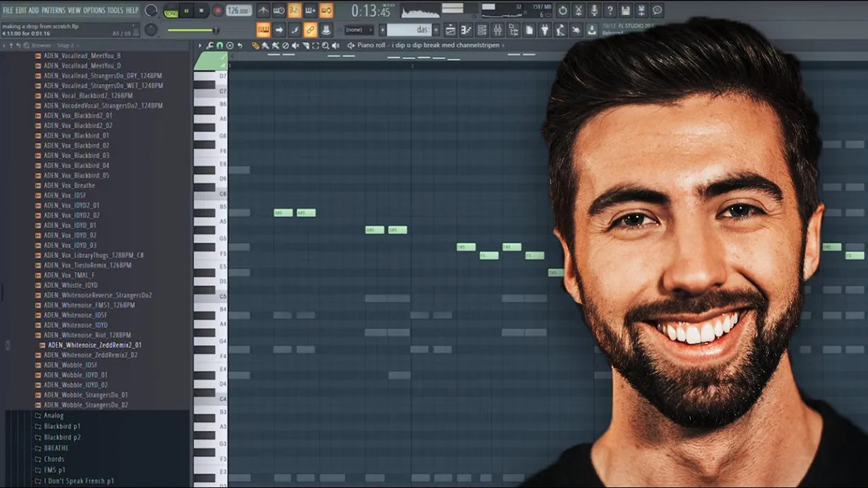Open help with the question mark icon

tap(610, 10)
